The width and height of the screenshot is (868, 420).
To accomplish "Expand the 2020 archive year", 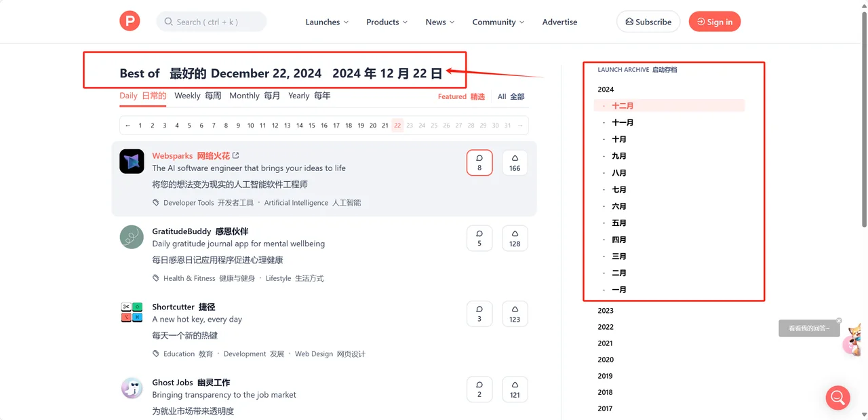I will coord(606,360).
